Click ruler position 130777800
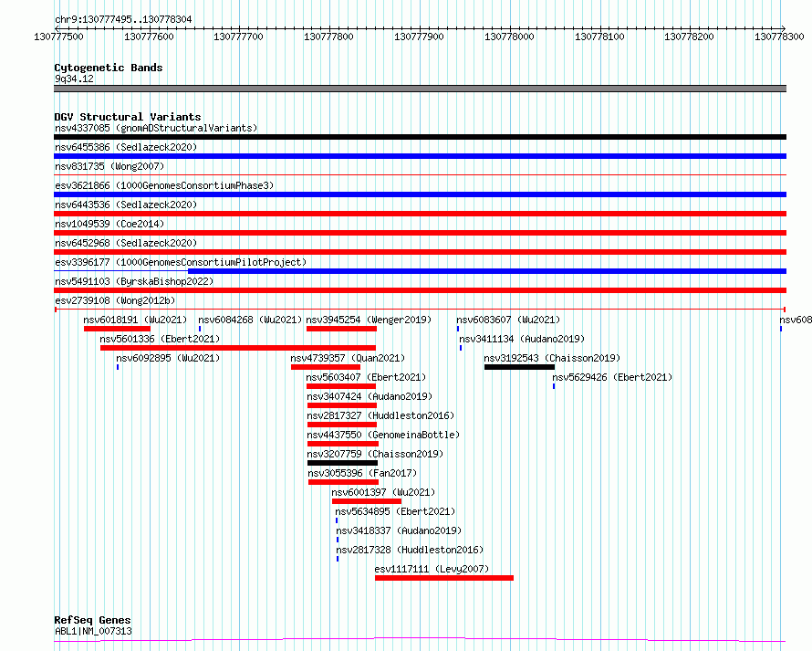 (x=328, y=37)
